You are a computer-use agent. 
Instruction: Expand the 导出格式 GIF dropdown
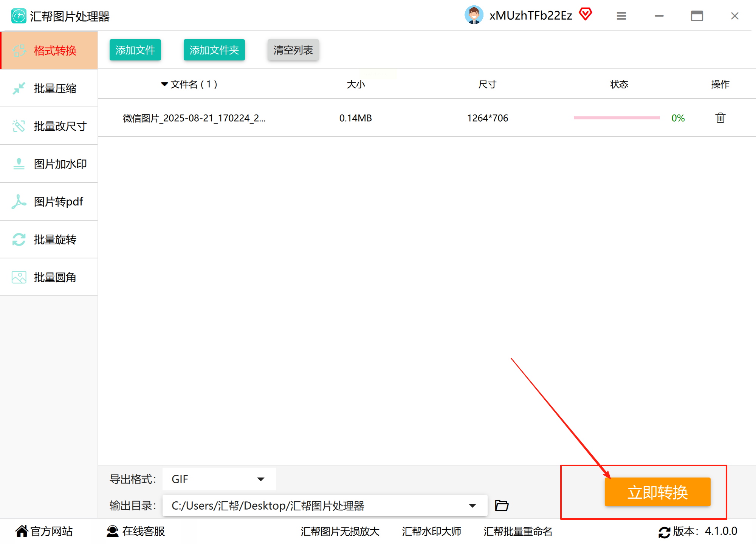260,479
